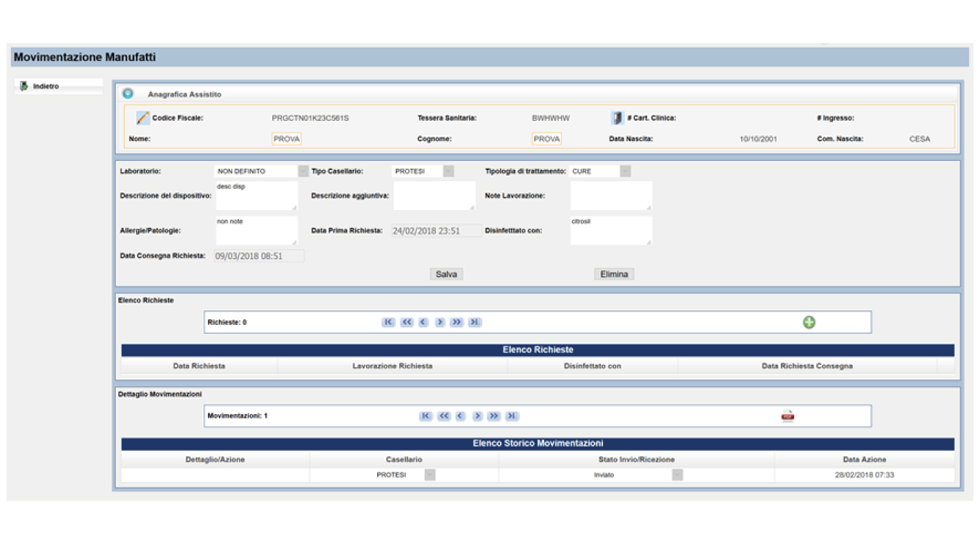Click the edit pencil icon beside Codice Fiscale
Viewport: 980px width, 544px height.
(142, 118)
